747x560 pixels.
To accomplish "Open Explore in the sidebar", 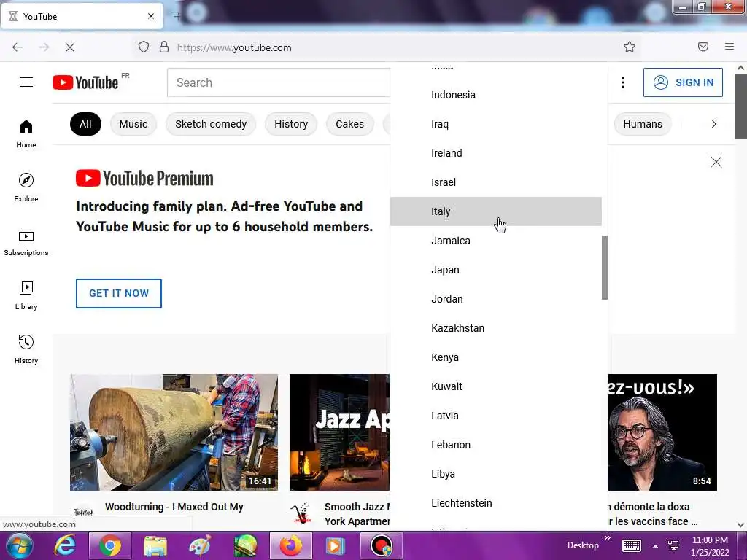I will (26, 187).
